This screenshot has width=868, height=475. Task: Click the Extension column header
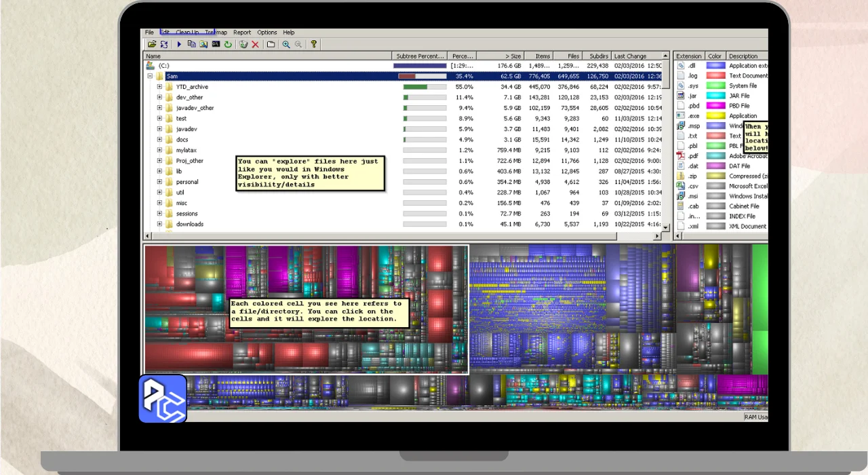689,56
